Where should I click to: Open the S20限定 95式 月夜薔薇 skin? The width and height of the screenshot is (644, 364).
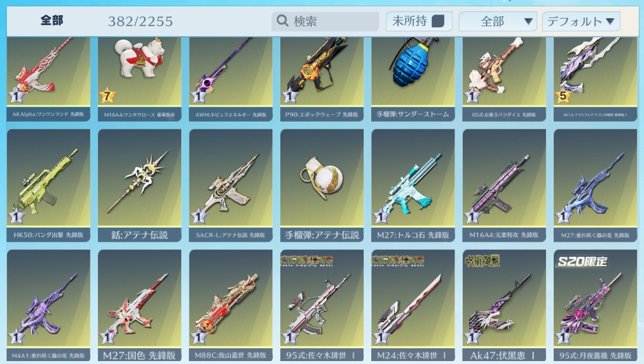coord(595,305)
